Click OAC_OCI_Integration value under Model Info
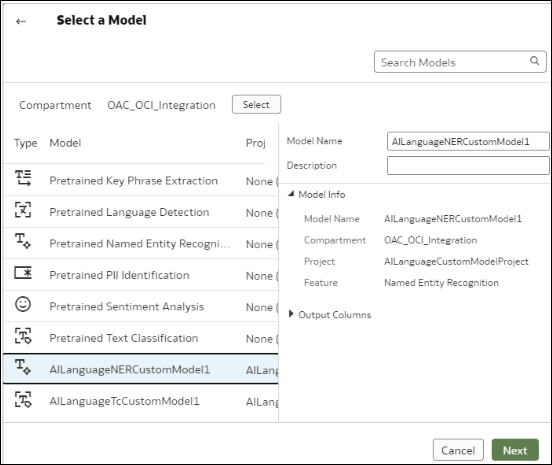The image size is (552, 465). pyautogui.click(x=431, y=240)
